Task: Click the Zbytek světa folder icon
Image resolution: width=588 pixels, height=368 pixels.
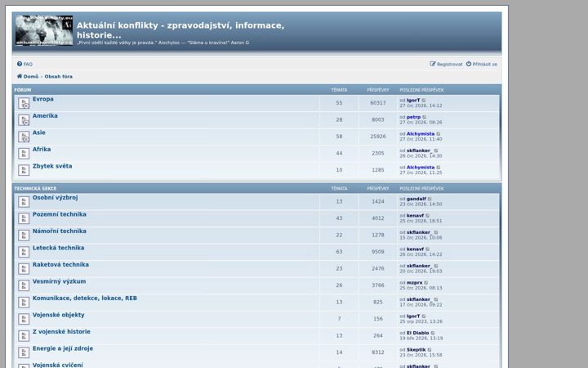Action: [24, 170]
